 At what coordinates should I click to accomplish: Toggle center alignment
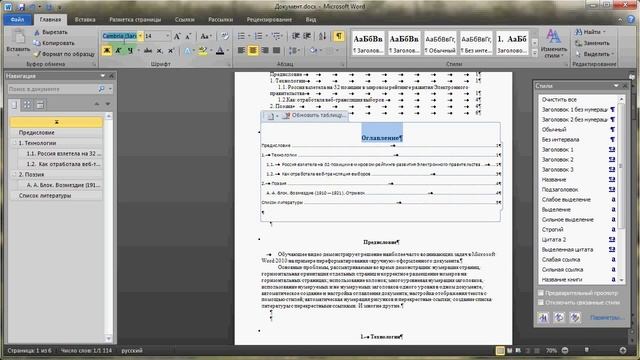click(253, 51)
